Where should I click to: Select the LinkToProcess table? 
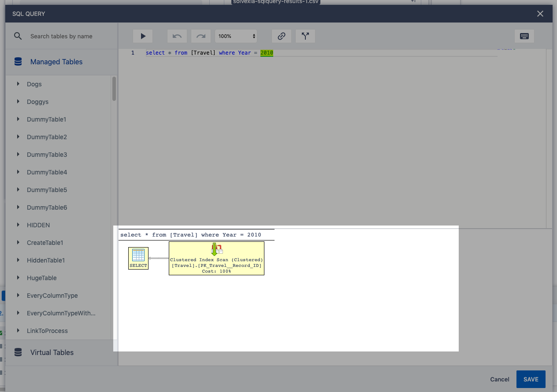pyautogui.click(x=47, y=331)
